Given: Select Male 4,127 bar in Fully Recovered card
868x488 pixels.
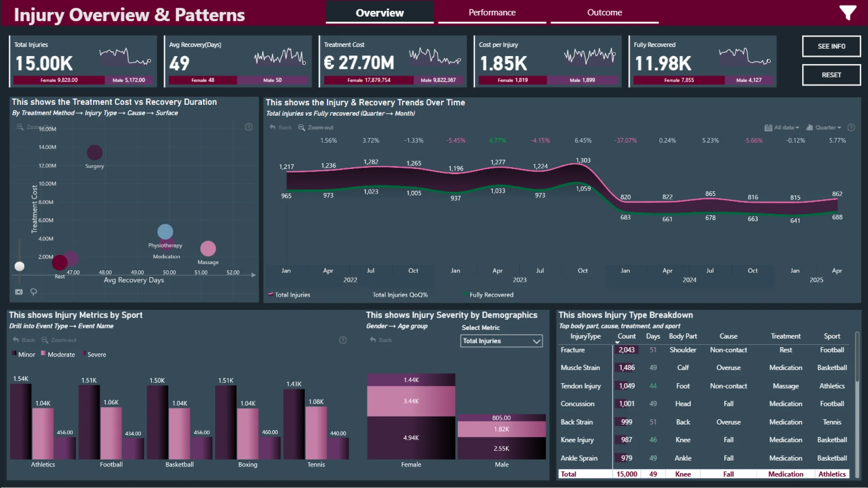Looking at the screenshot, I should pyautogui.click(x=749, y=80).
